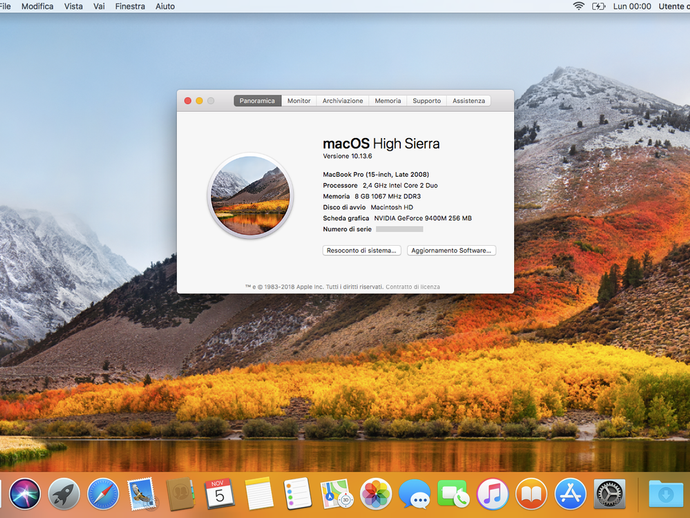Click Resoconto di sistema button

click(x=362, y=250)
